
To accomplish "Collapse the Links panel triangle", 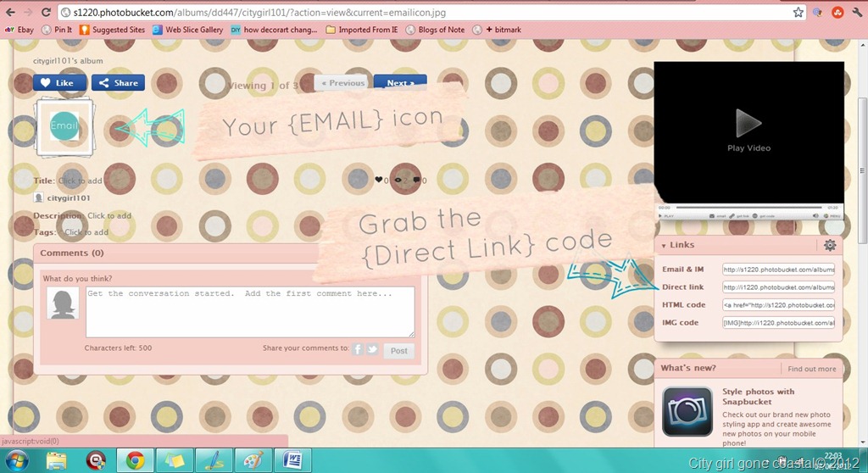I will click(663, 245).
